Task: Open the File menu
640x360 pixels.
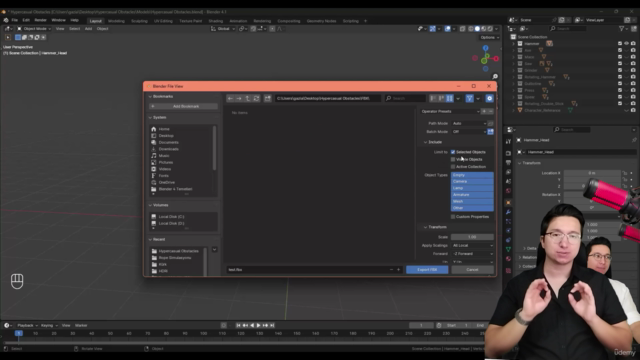Action: pyautogui.click(x=15, y=20)
